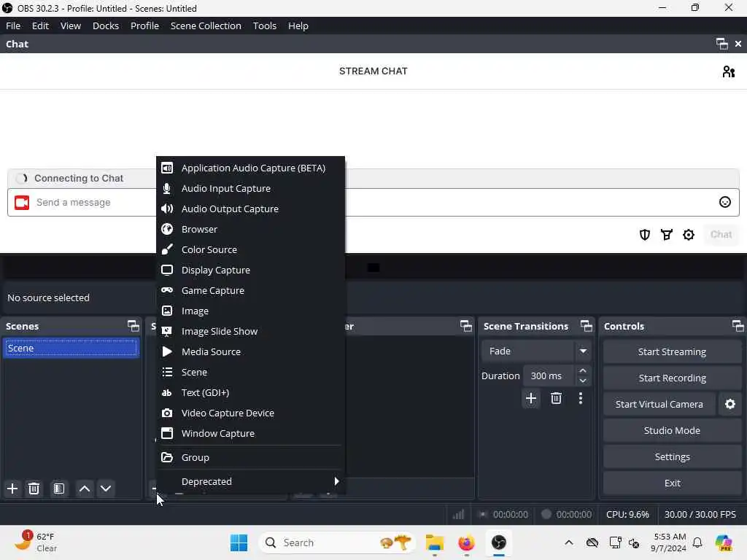Click the chat shield mode icon
The height and width of the screenshot is (560, 747).
[x=645, y=235]
